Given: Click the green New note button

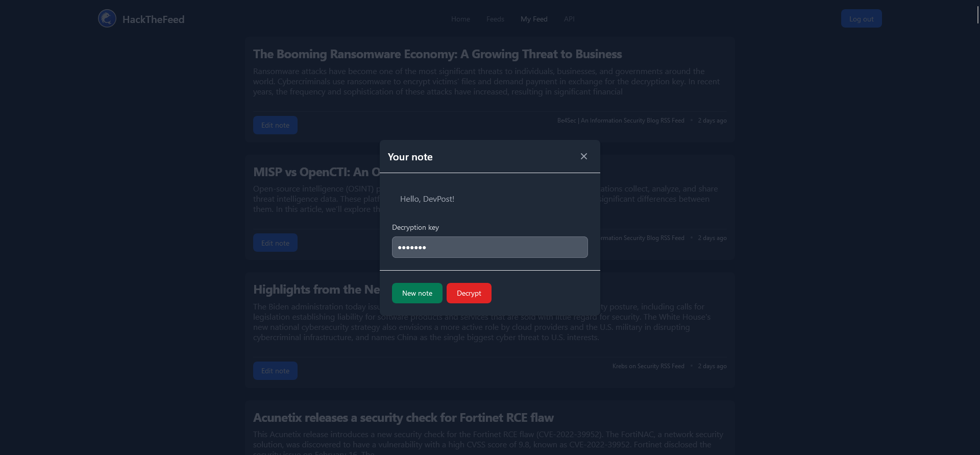Looking at the screenshot, I should pos(417,293).
